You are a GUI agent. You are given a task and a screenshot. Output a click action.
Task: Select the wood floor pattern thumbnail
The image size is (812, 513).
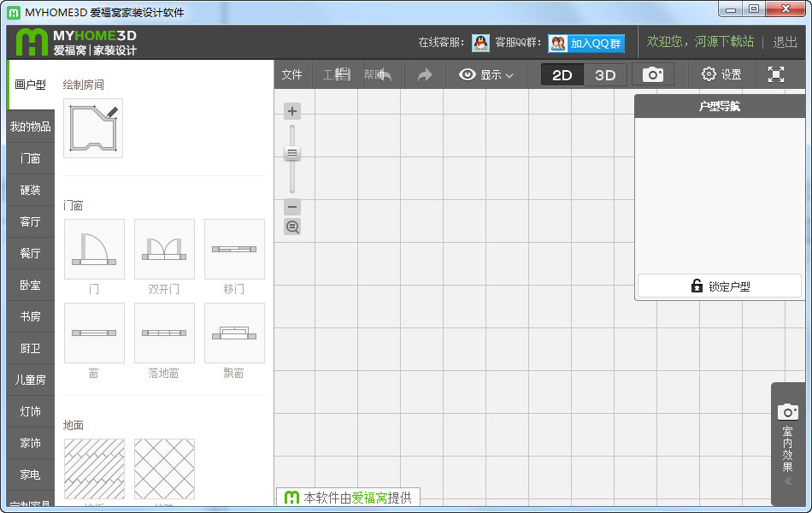click(94, 469)
